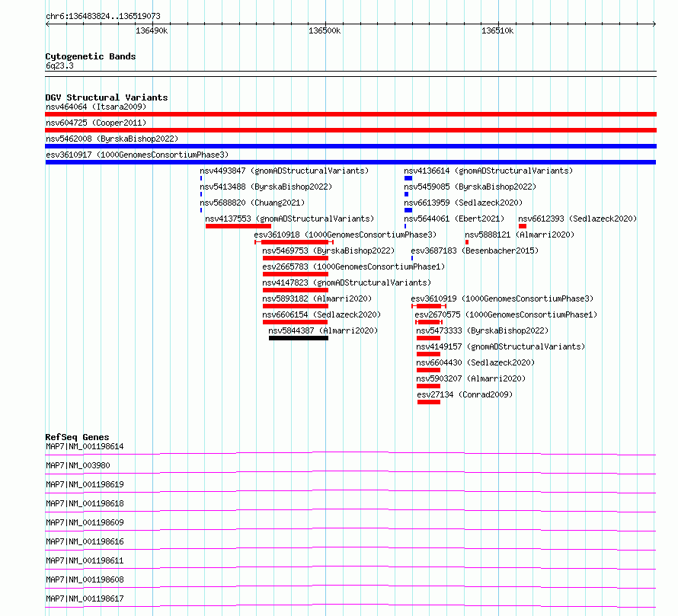
Task: Open esv3687183 (Besenbacher2015) label
Action: tap(475, 251)
